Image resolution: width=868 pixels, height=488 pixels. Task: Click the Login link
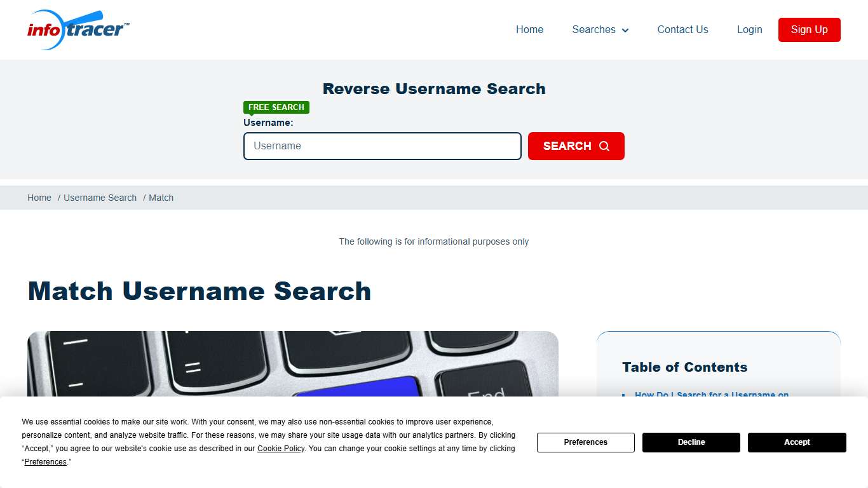pos(749,29)
